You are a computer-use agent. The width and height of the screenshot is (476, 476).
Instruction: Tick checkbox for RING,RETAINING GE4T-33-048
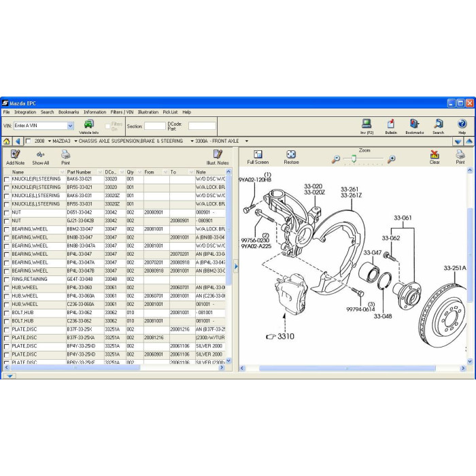point(7,279)
